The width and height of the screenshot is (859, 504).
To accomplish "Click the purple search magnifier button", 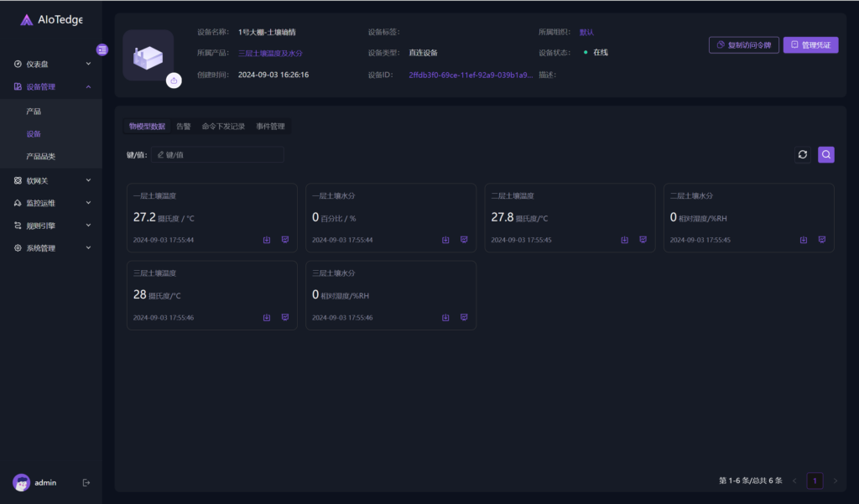I will tap(826, 154).
